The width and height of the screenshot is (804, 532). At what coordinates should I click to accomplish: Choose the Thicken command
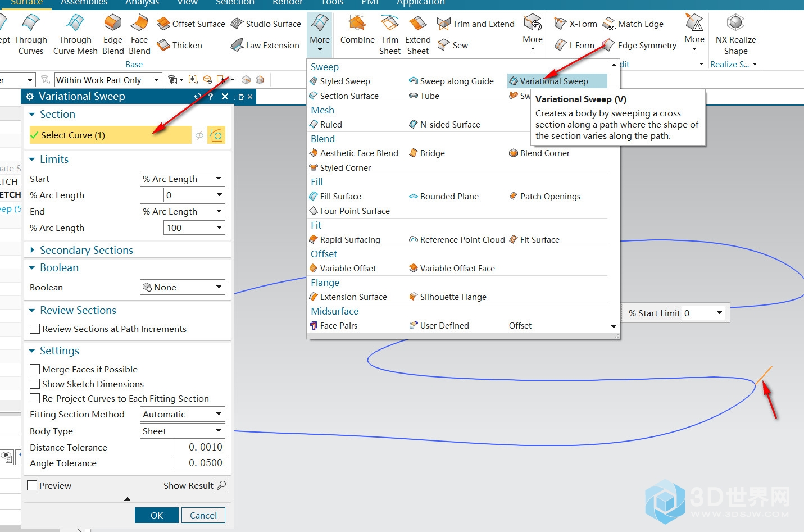point(180,45)
